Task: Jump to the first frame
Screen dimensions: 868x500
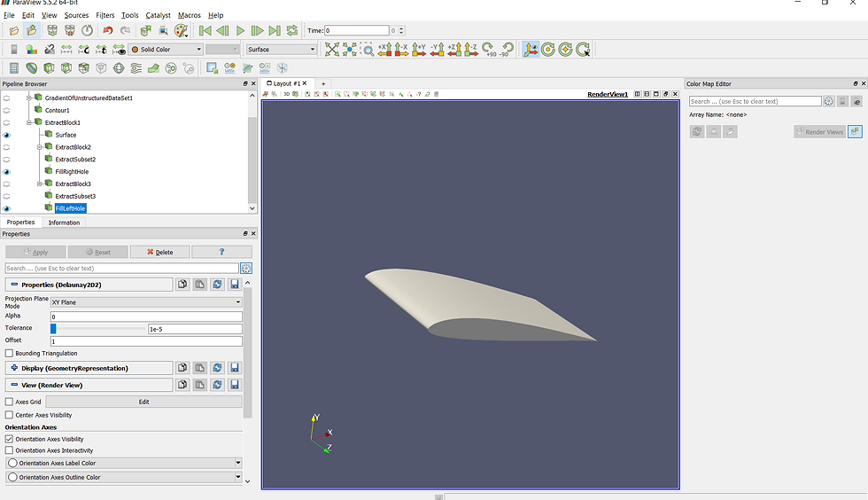Action: 205,30
